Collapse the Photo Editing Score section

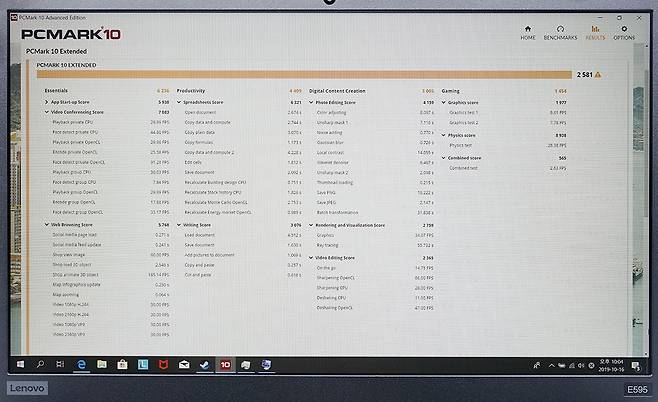point(311,102)
